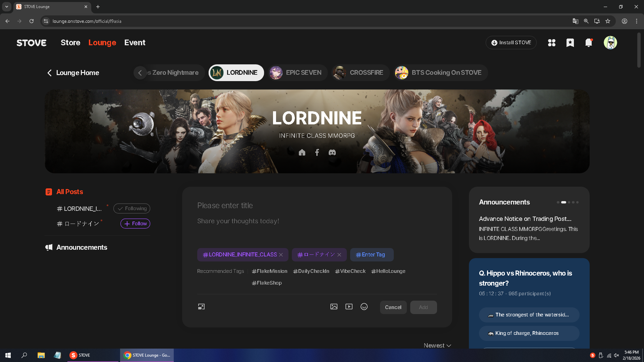Open the emoji picker smiley icon
This screenshot has width=644, height=362.
364,307
